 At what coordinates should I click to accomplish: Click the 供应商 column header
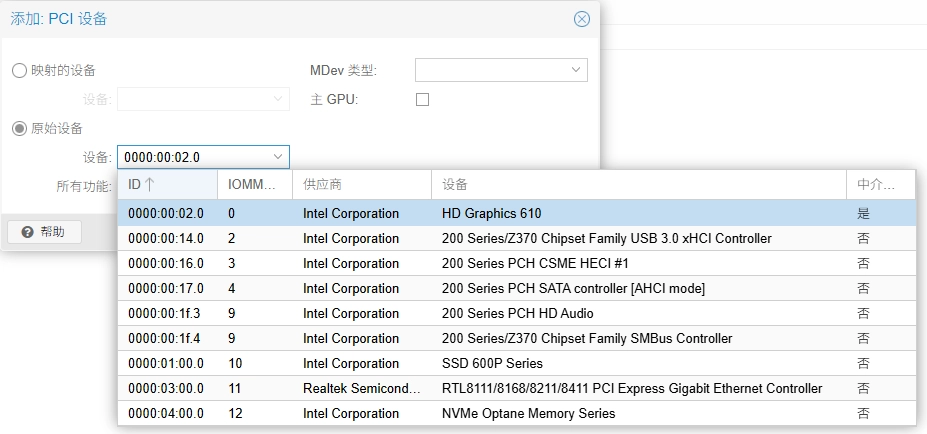[360, 184]
